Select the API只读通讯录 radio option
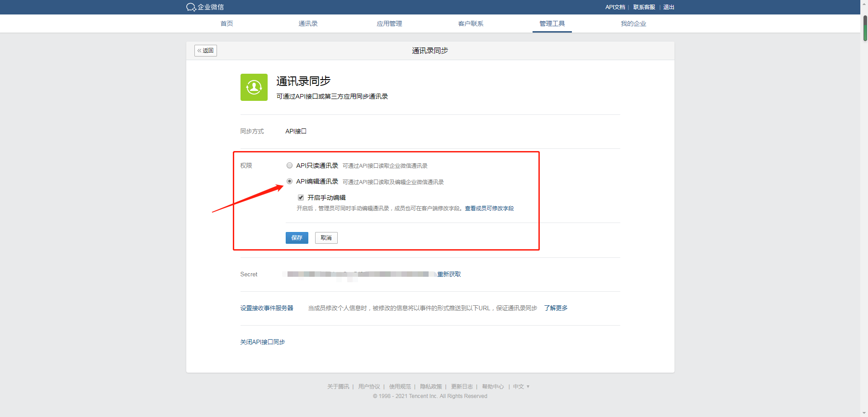Screen dimensions: 868x417 (x=289, y=165)
